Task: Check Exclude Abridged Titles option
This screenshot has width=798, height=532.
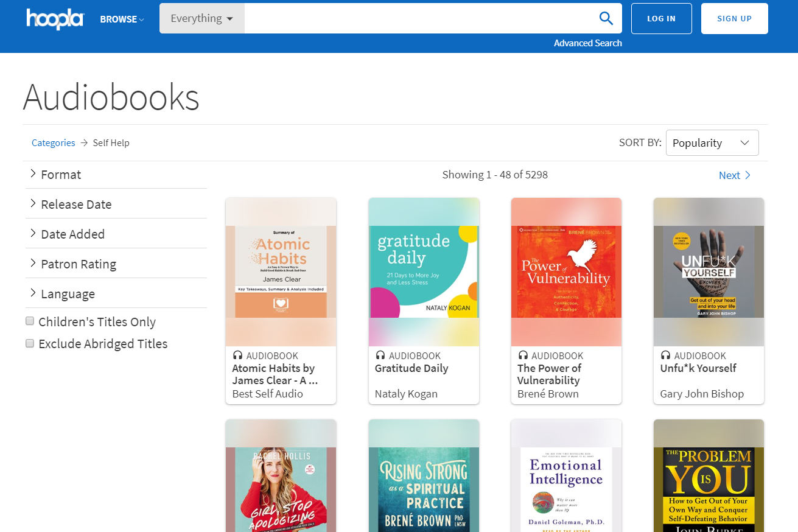Action: coord(30,343)
